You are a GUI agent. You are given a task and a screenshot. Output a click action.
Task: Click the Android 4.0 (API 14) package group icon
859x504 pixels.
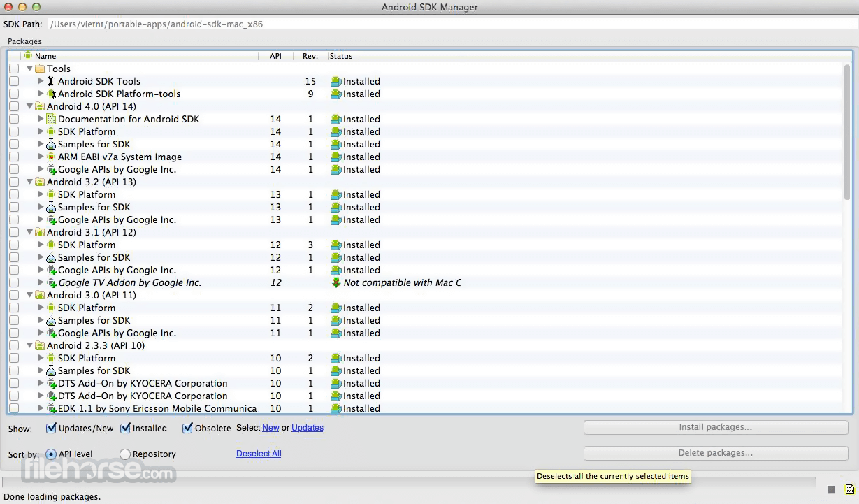pos(40,106)
